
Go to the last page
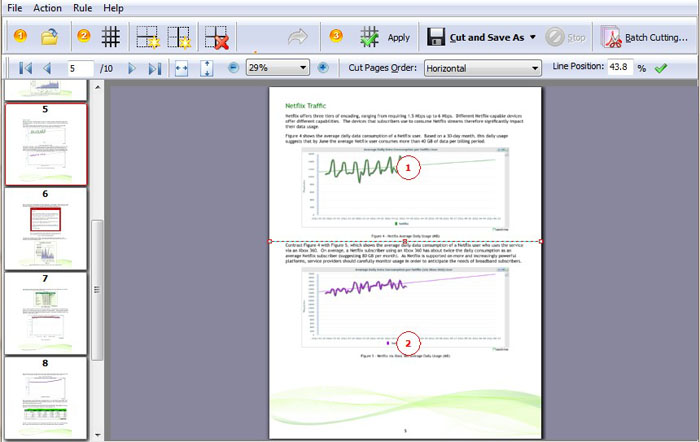154,68
